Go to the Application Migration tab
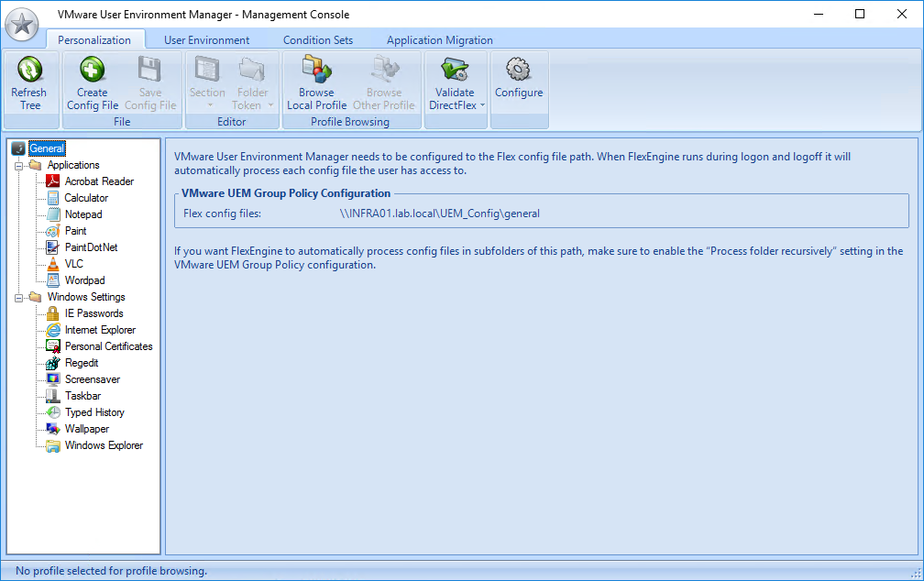Screen dimensions: 924x581 tap(439, 40)
